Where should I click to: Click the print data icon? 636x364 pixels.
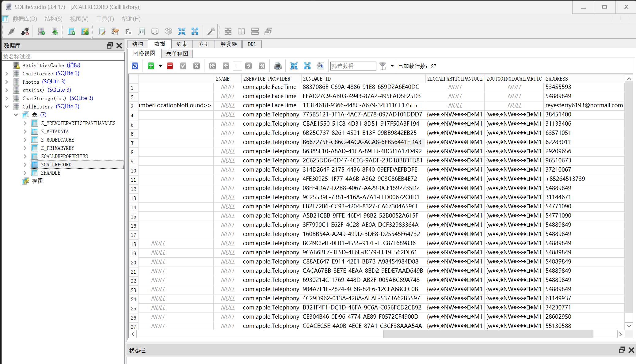coord(278,66)
